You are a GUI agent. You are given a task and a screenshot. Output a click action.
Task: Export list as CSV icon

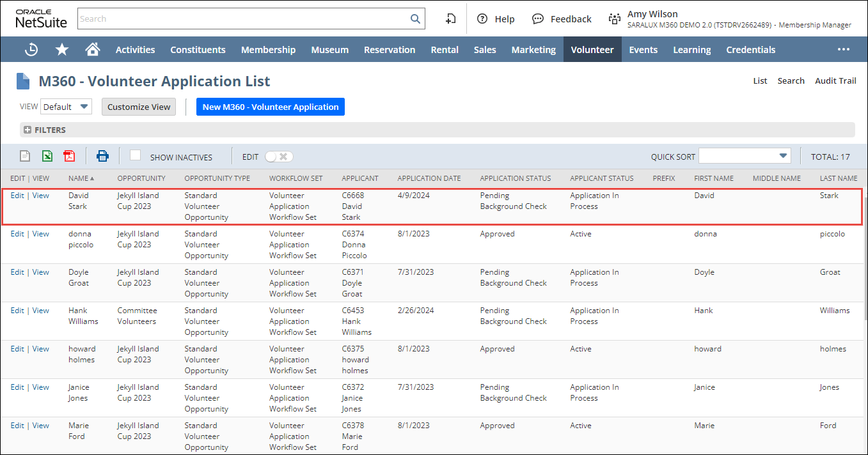(25, 156)
